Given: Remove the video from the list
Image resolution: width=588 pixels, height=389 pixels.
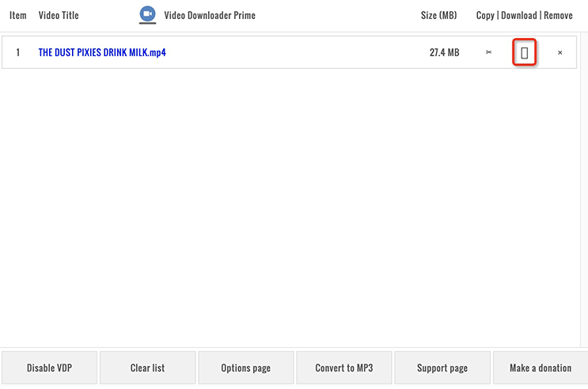Looking at the screenshot, I should tap(560, 52).
